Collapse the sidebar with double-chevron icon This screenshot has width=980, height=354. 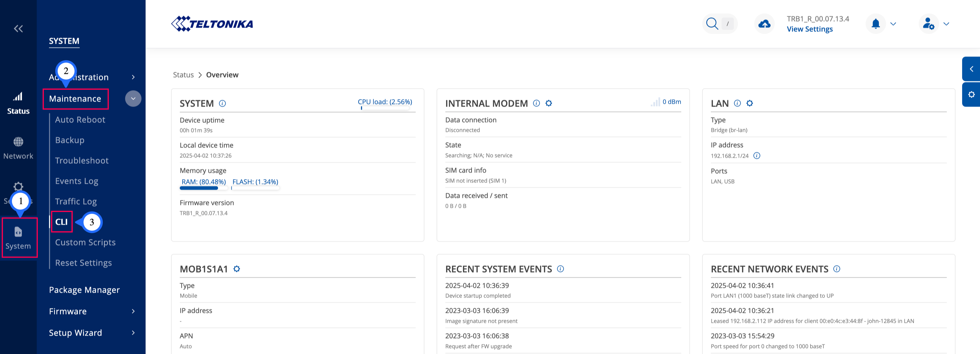[x=18, y=29]
